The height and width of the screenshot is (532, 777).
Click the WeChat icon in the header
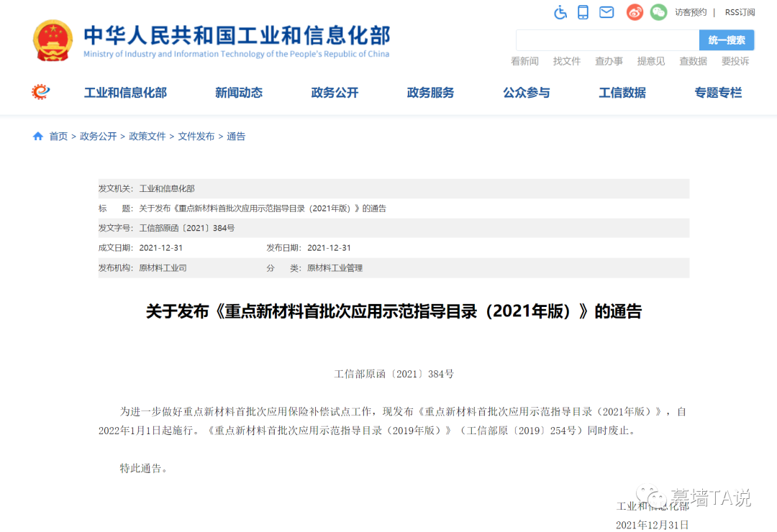tap(658, 12)
